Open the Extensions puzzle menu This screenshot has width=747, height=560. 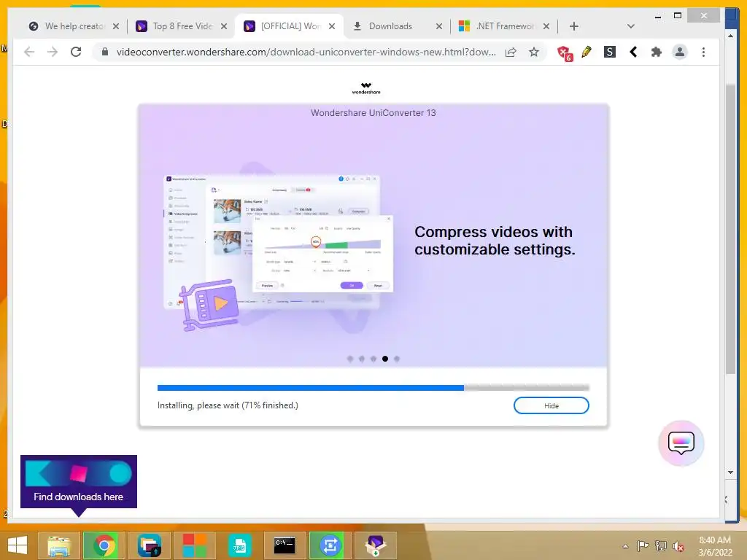[x=657, y=52]
